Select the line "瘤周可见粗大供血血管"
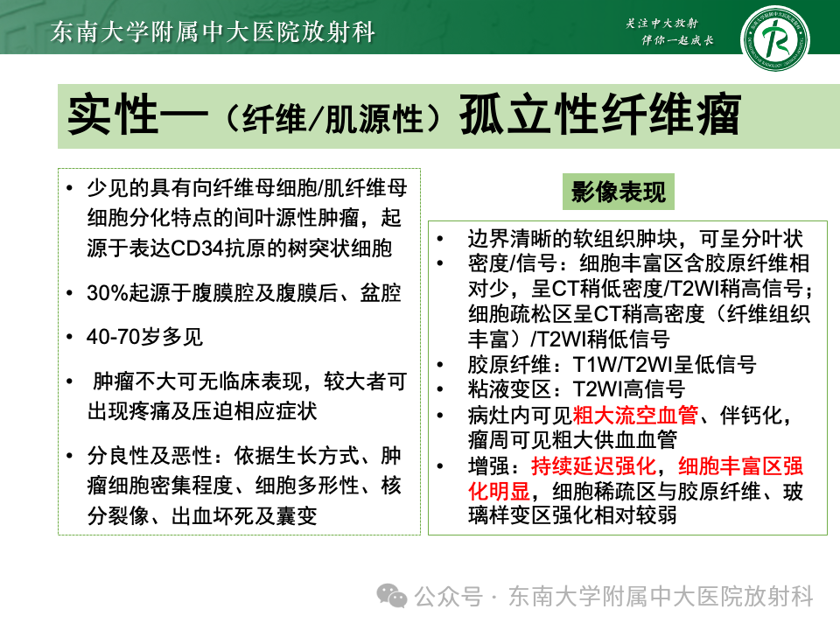Screen dimensions: 840x630 pyautogui.click(x=572, y=440)
